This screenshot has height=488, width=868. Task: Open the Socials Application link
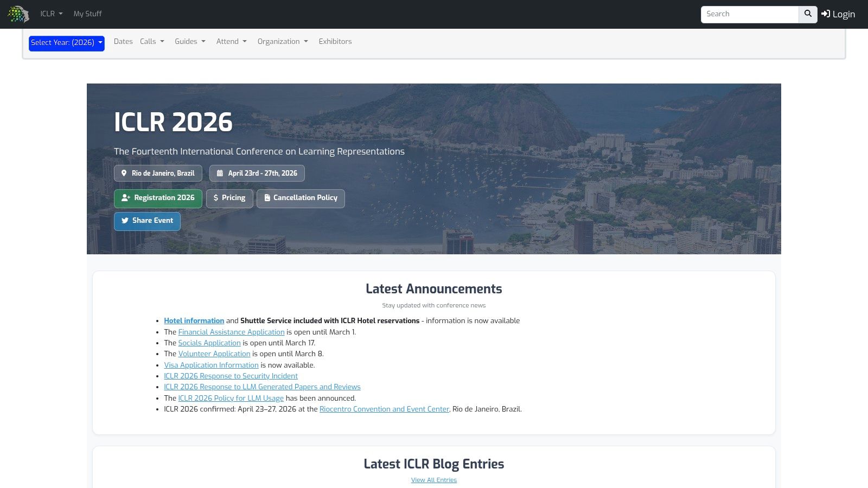click(x=209, y=343)
